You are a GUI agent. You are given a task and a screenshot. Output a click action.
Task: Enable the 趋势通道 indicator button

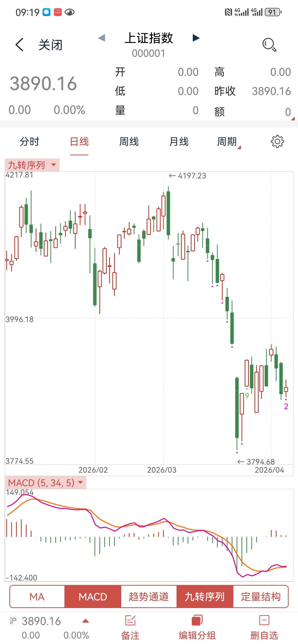(149, 597)
